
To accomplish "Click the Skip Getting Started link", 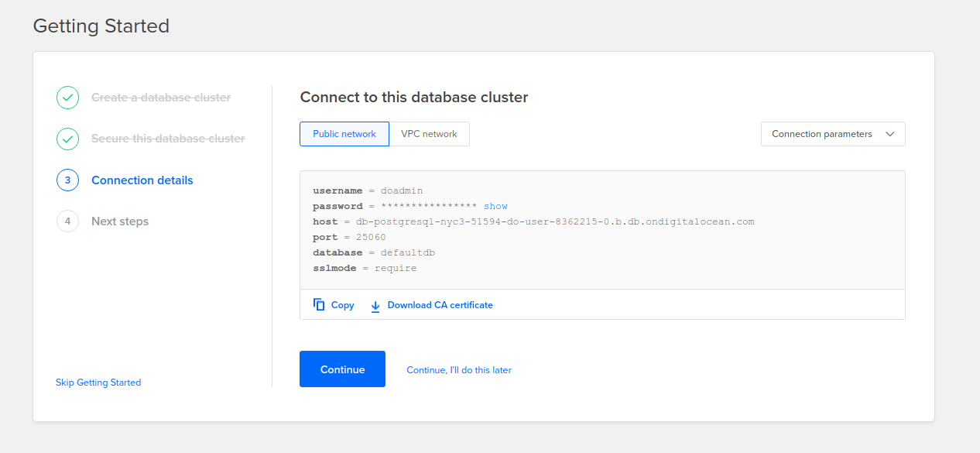I will [98, 383].
